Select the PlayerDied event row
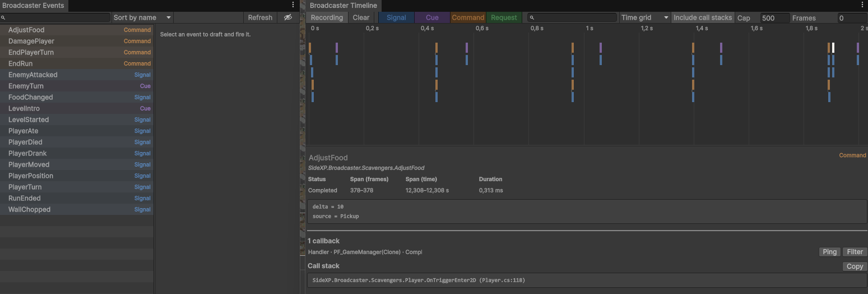The image size is (868, 294). tap(77, 142)
